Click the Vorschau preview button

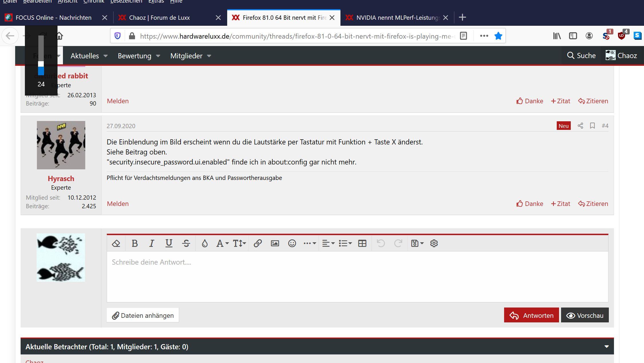coord(585,315)
